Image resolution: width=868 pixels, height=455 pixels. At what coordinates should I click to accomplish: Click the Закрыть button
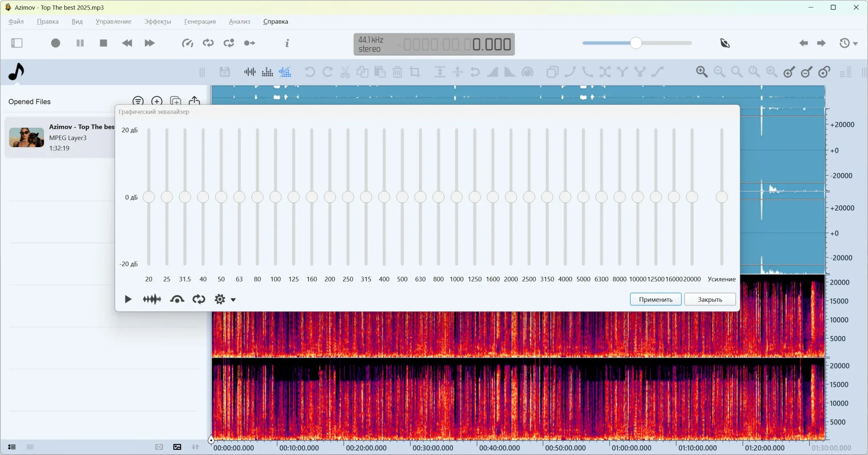[x=710, y=299]
